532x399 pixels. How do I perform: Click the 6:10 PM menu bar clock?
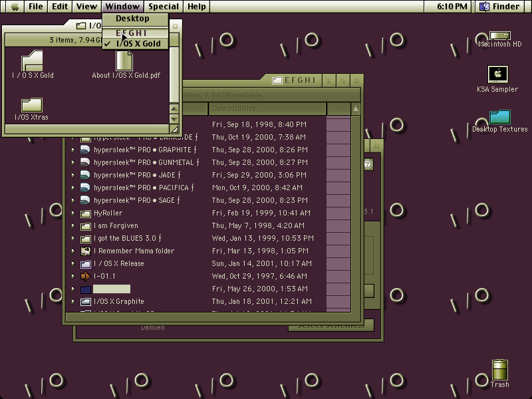click(x=452, y=7)
